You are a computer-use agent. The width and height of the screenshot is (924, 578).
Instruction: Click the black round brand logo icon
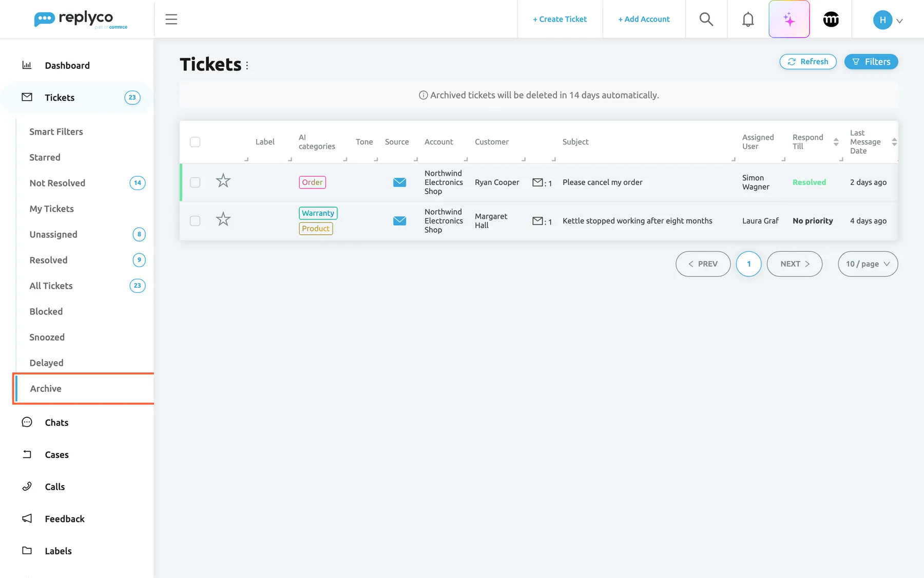(x=831, y=20)
